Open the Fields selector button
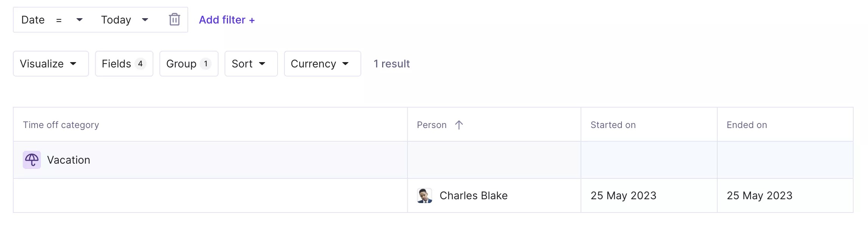This screenshot has height=250, width=868. pyautogui.click(x=124, y=64)
